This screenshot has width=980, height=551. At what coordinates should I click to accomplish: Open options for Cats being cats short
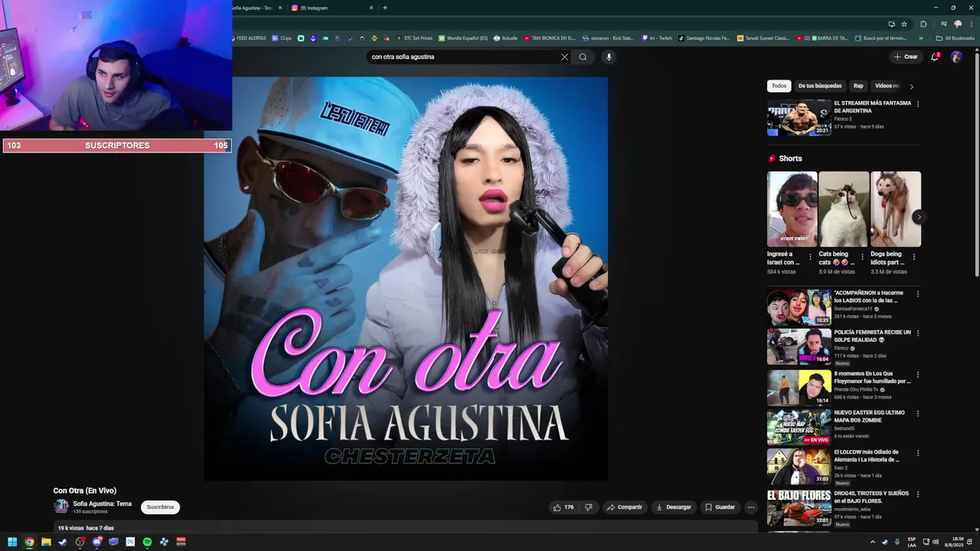[862, 257]
